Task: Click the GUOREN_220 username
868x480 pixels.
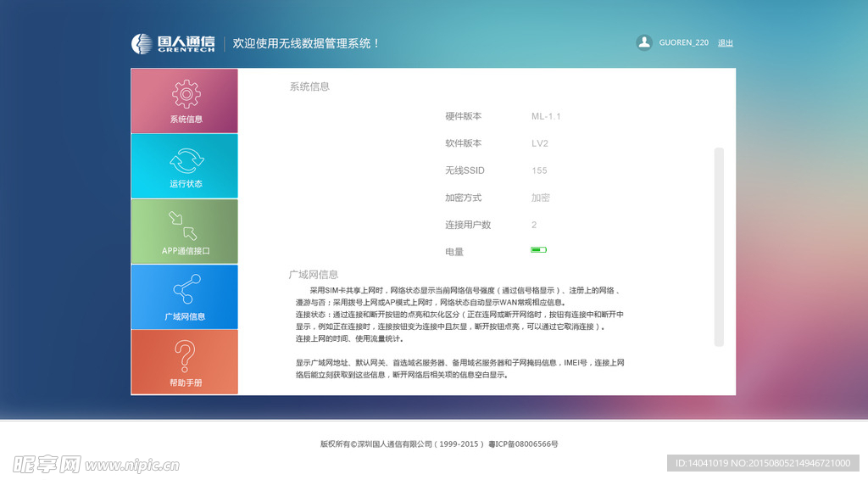Action: (683, 43)
